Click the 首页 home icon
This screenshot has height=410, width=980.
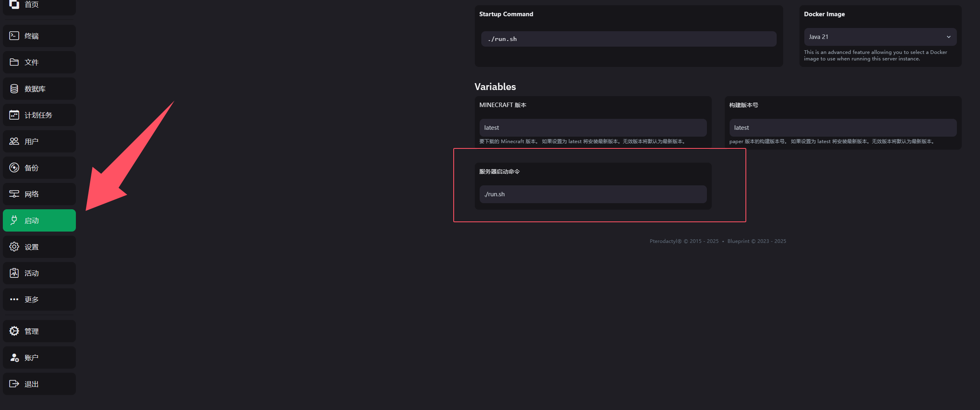point(14,4)
